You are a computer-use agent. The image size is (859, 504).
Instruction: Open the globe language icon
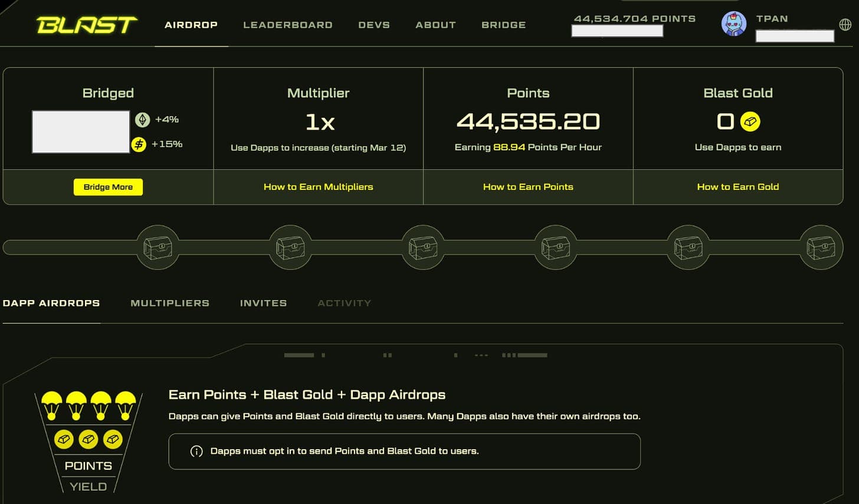coord(845,25)
